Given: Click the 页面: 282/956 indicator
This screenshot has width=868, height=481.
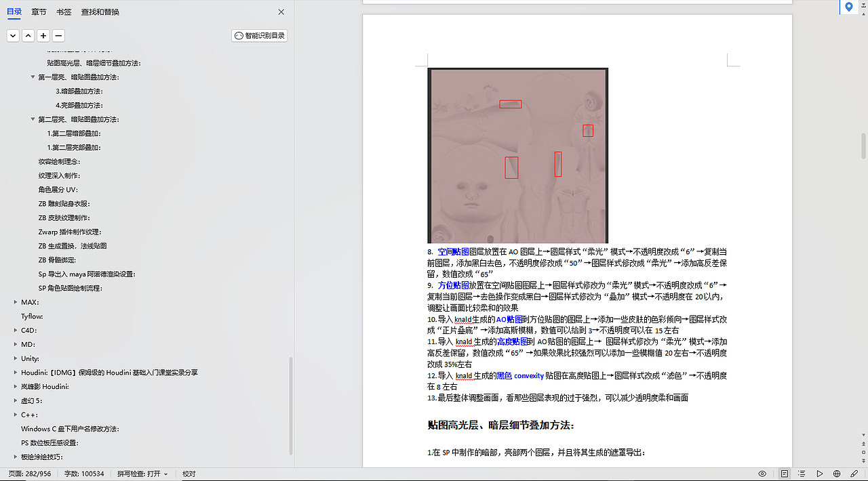Looking at the screenshot, I should point(29,474).
